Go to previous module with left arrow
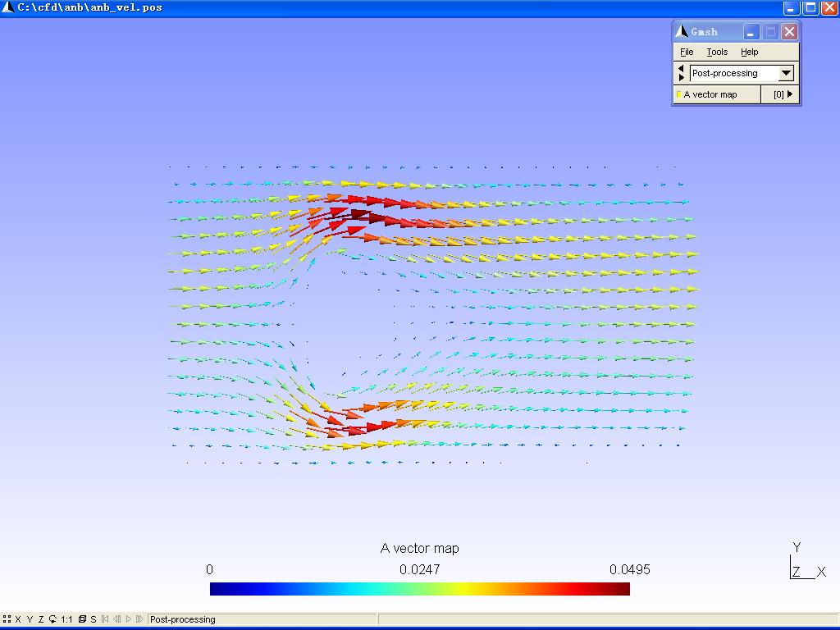The width and height of the screenshot is (840, 630). 681,69
